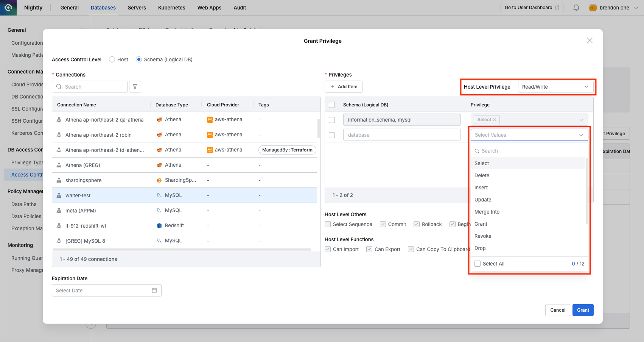This screenshot has width=644, height=342.
Task: Remove the Select privilege tag
Action: 495,120
